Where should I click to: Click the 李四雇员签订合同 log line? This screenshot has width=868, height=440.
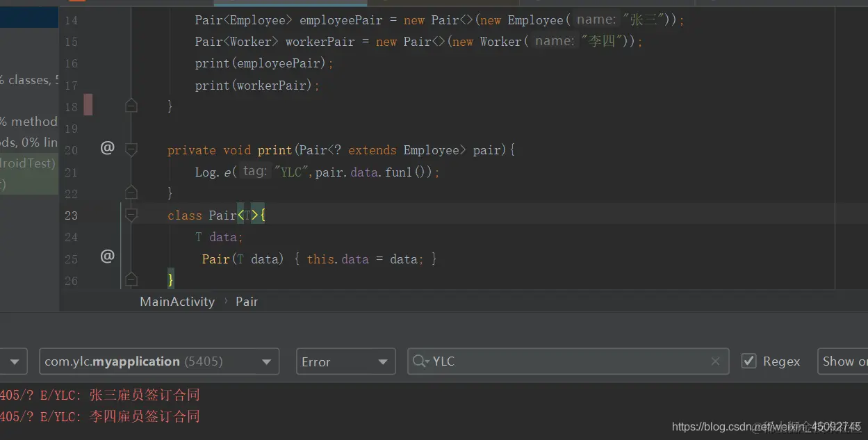point(100,416)
